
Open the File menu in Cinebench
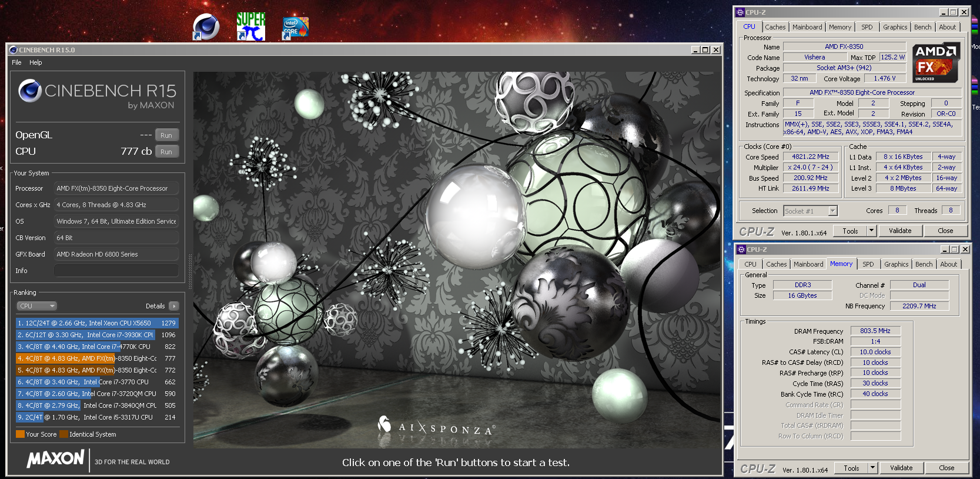click(16, 62)
